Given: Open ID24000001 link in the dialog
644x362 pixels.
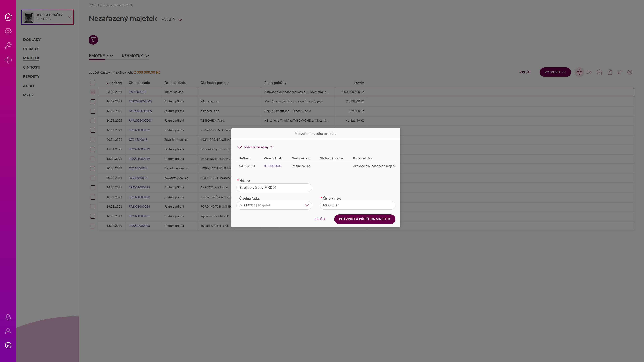Looking at the screenshot, I should click(273, 166).
